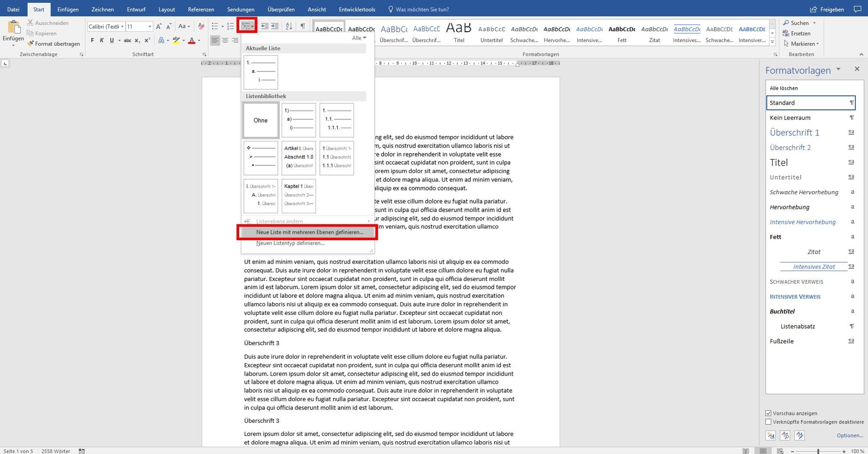Clear all formatting with the eraser icon
The height and width of the screenshot is (454, 868).
pyautogui.click(x=201, y=26)
